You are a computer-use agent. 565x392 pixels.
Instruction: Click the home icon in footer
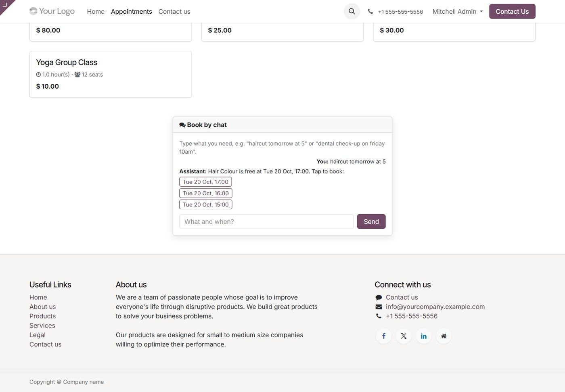[x=444, y=336]
